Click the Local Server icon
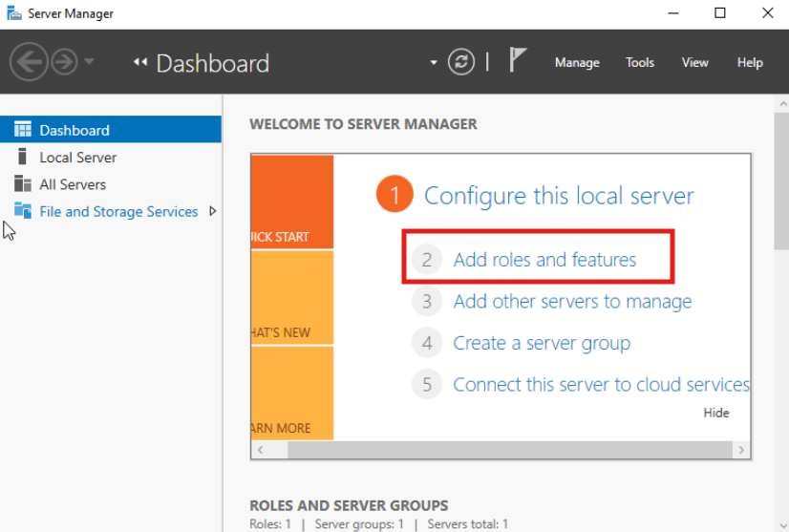 22,157
